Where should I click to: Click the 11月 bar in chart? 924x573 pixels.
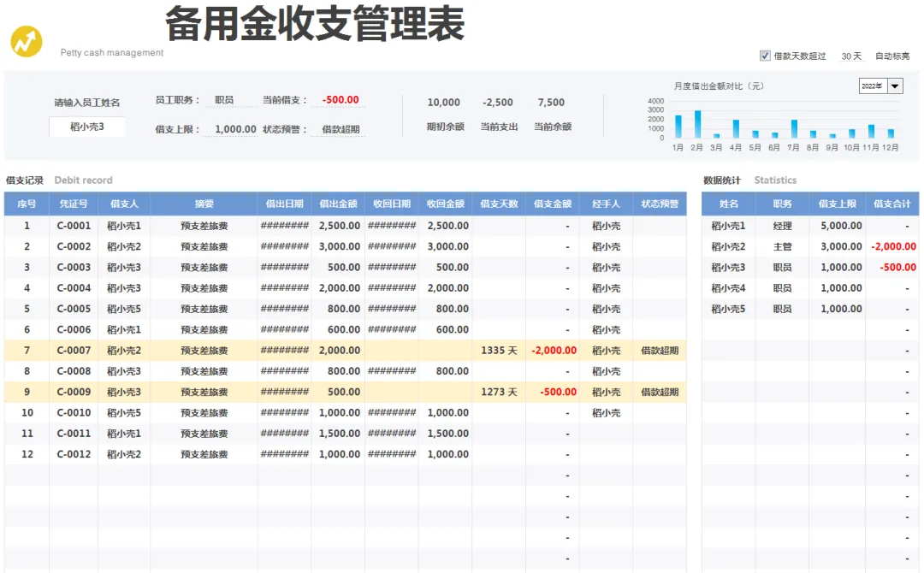[x=872, y=132]
